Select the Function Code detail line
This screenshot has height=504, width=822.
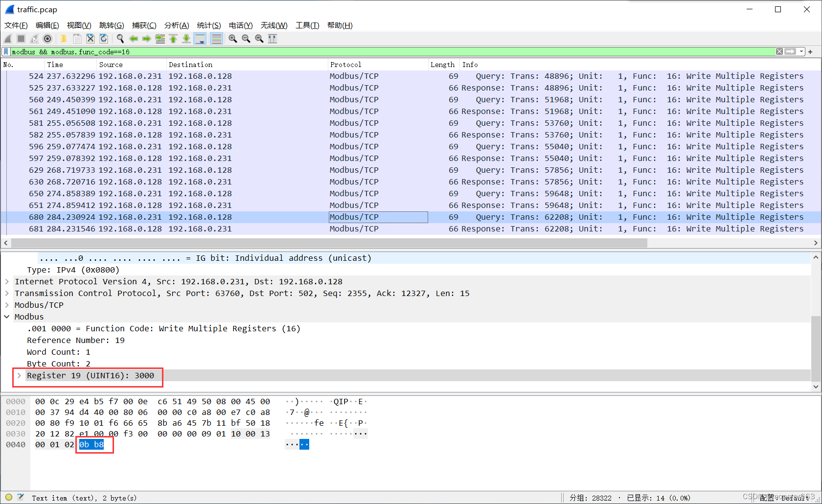(x=163, y=328)
